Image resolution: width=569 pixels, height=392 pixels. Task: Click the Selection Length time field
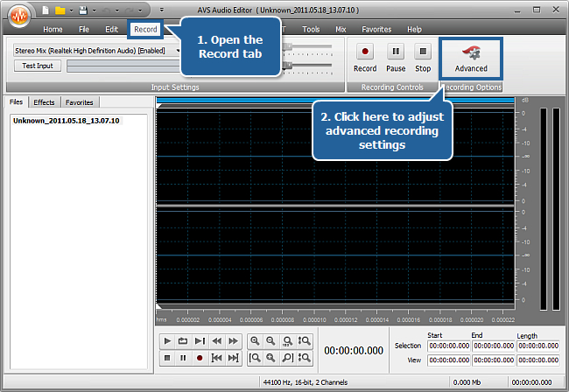coord(538,346)
